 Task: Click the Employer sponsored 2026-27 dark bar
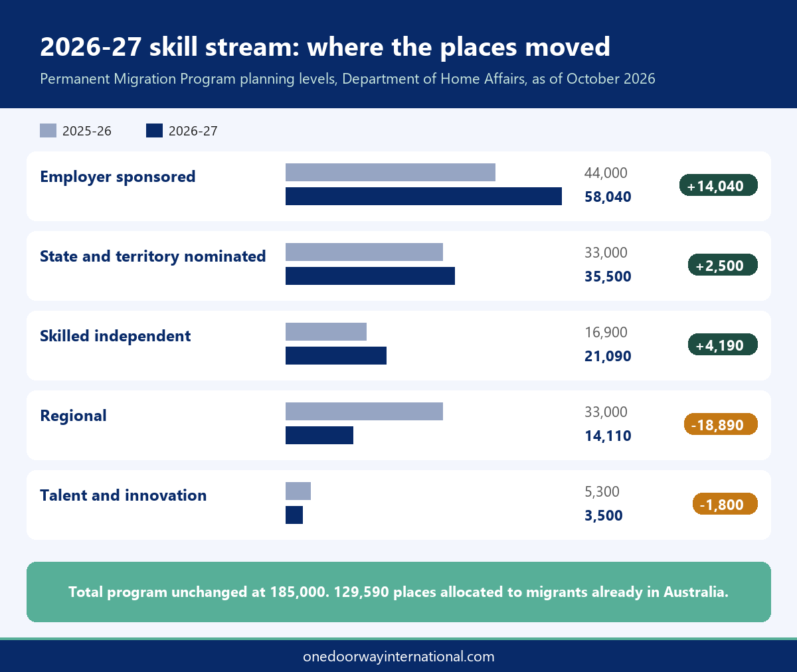tap(424, 197)
